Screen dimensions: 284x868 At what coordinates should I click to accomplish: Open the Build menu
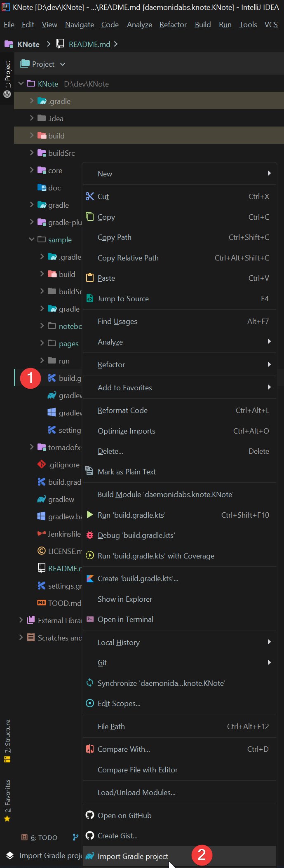pyautogui.click(x=203, y=25)
